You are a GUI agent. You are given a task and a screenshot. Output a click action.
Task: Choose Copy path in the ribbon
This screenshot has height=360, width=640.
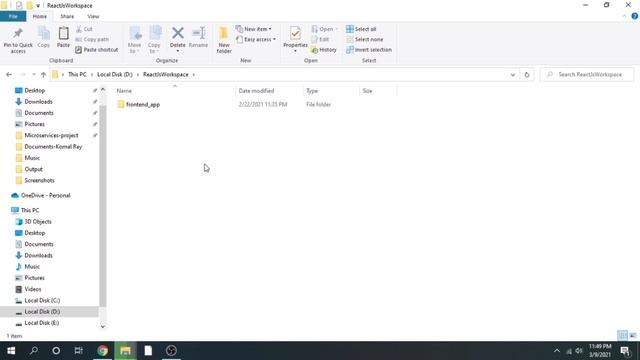click(92, 39)
